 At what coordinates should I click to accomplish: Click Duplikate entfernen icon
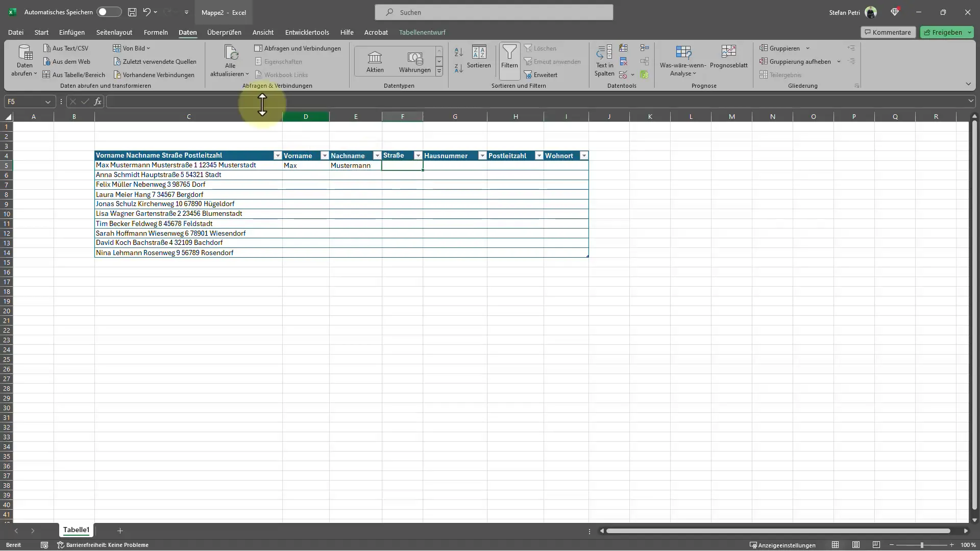[x=623, y=61]
